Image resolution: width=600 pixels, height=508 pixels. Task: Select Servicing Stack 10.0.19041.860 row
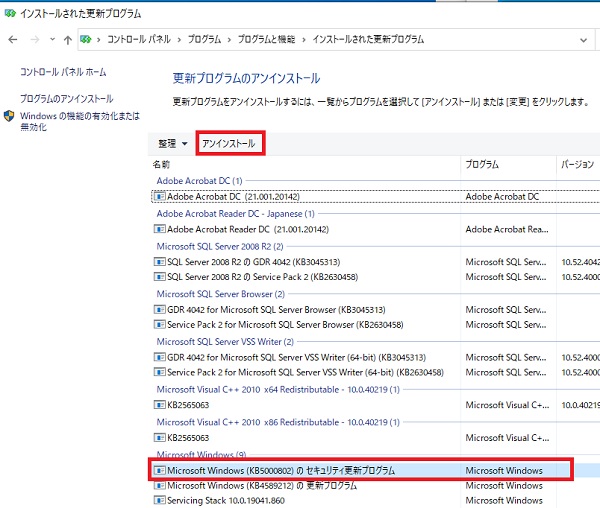coord(376,500)
